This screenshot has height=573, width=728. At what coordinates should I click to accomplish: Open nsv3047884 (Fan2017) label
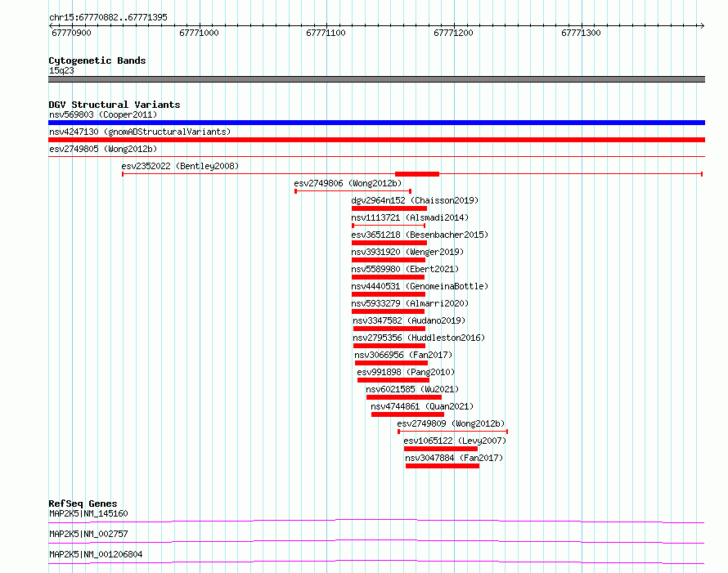454,458
